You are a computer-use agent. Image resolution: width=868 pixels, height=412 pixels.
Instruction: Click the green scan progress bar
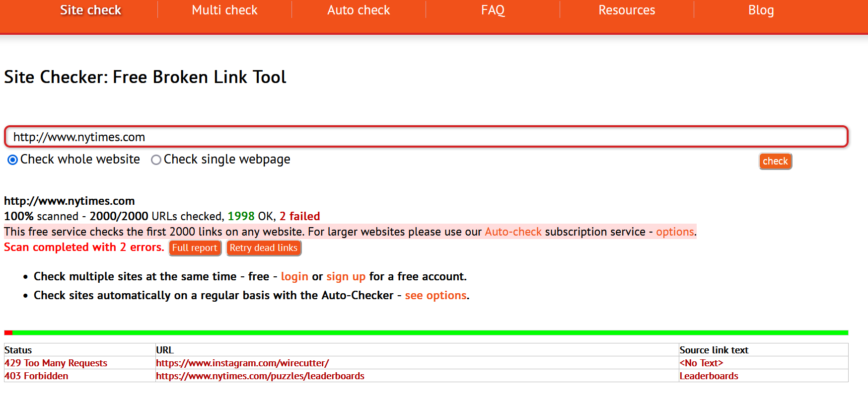(430, 332)
